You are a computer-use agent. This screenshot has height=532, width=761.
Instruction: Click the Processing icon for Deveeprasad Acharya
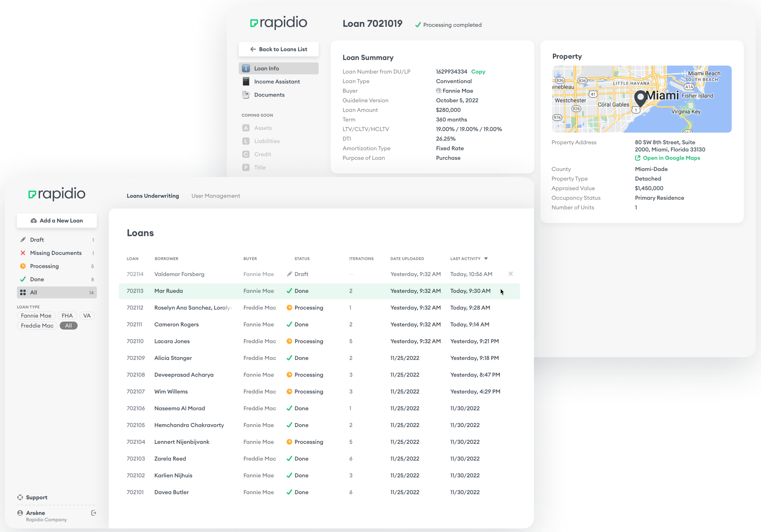[289, 375]
